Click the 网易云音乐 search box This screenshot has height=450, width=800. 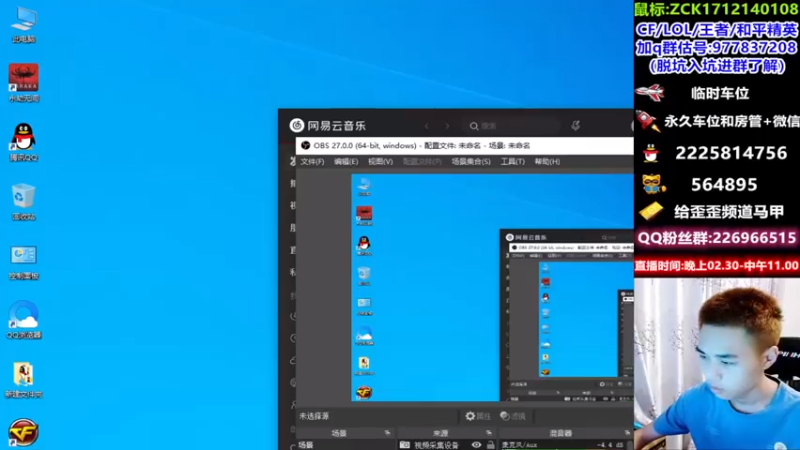[513, 126]
